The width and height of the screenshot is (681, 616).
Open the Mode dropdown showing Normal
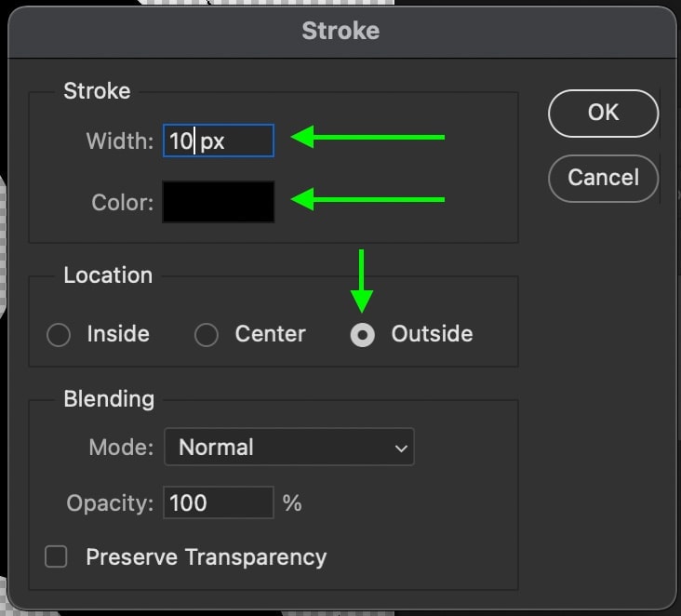pos(289,447)
